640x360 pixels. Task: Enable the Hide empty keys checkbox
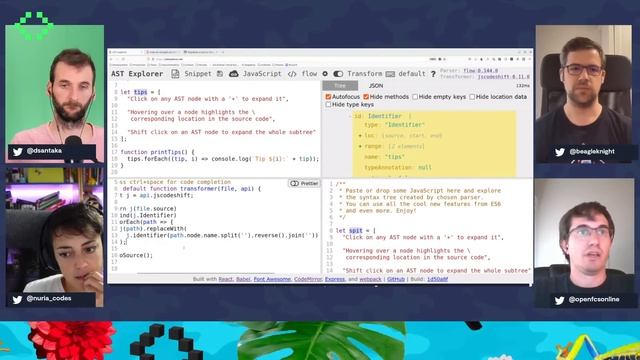(415, 97)
